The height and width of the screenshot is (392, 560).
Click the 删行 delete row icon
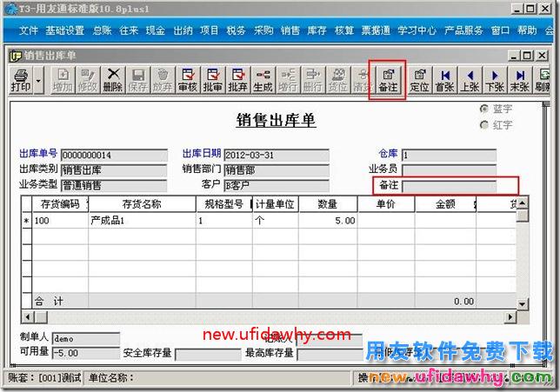pyautogui.click(x=313, y=80)
